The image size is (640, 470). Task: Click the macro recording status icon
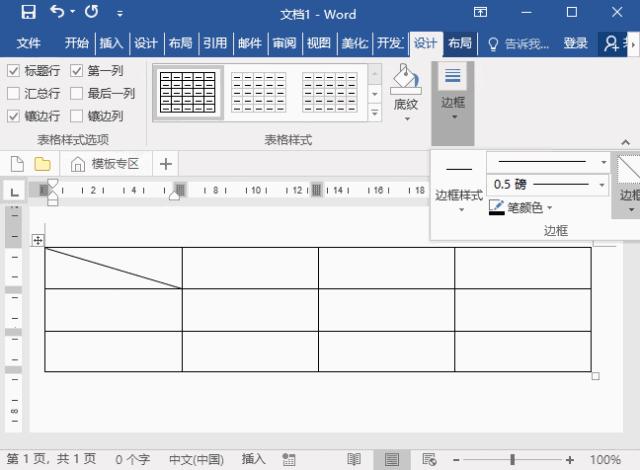[289, 459]
